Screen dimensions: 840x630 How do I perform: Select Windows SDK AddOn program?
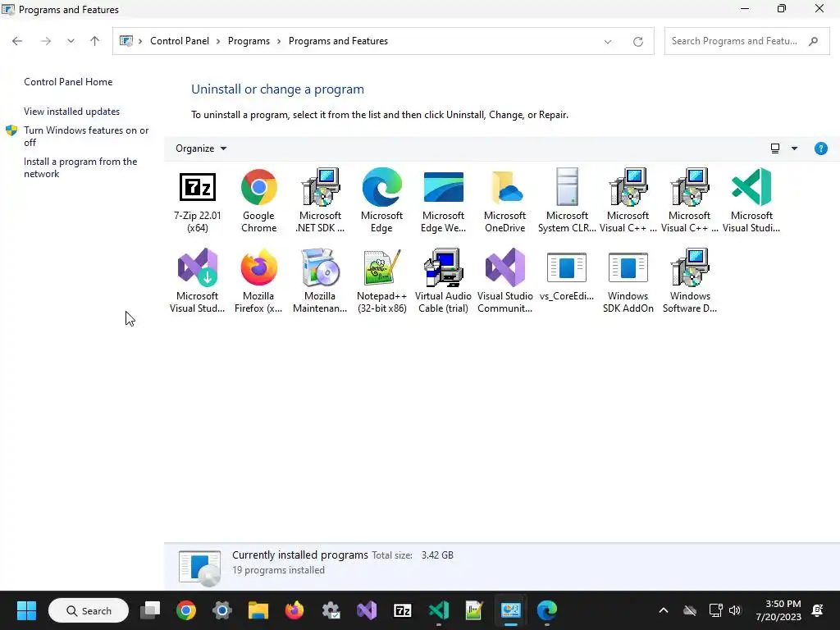[x=628, y=282]
